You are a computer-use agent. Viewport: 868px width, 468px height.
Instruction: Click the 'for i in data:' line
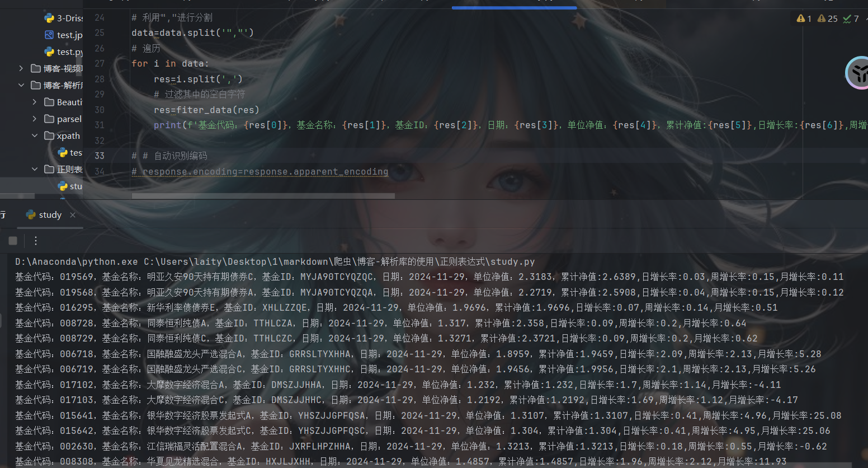(x=170, y=63)
